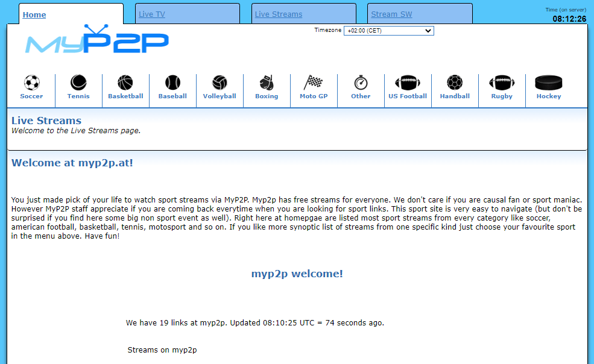Click the MyP2P logo

click(97, 41)
